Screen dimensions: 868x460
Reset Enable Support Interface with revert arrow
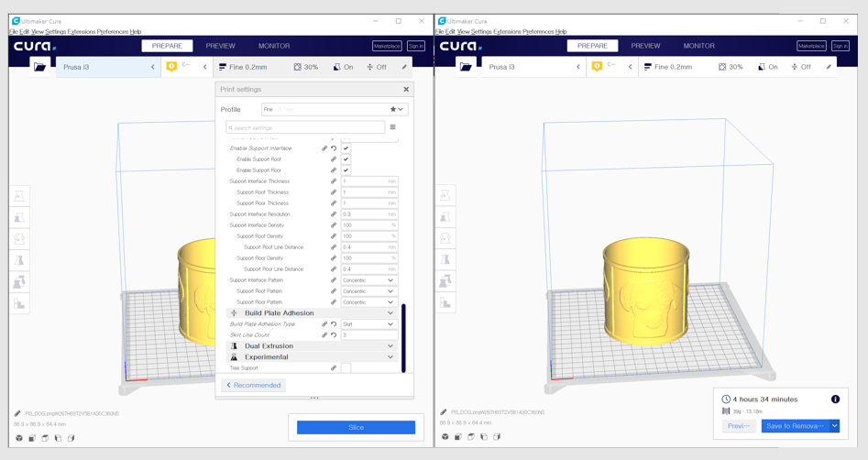pos(334,148)
